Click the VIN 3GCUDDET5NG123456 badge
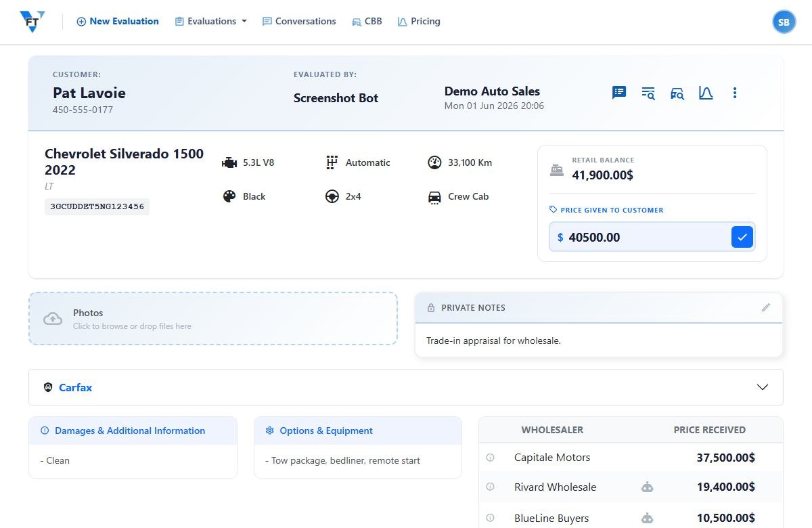This screenshot has width=812, height=528. [x=97, y=206]
